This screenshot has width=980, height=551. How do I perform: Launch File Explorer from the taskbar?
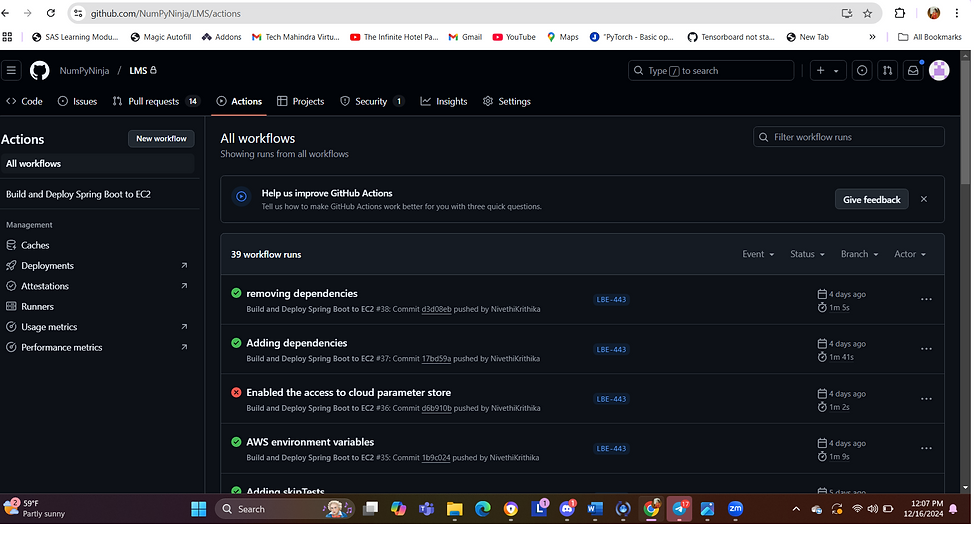click(x=454, y=509)
